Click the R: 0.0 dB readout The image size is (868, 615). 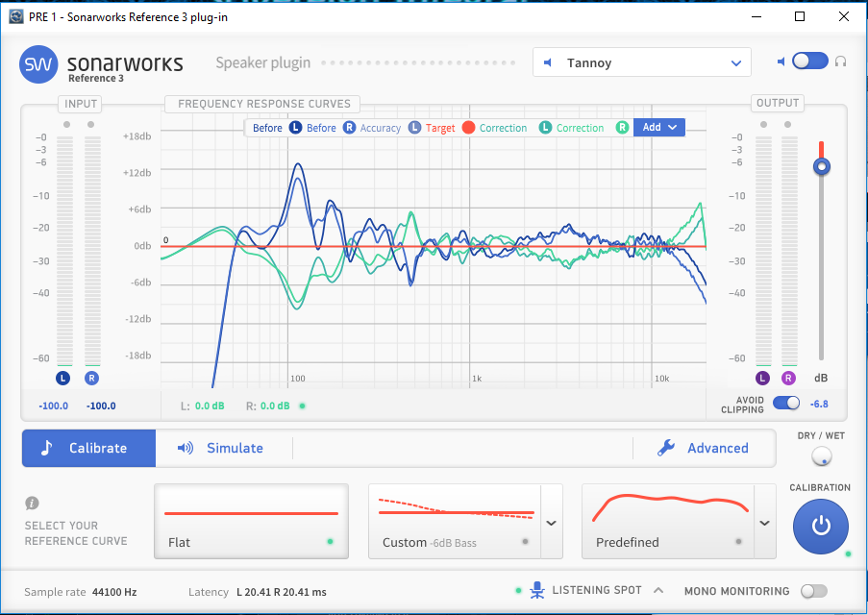(268, 406)
